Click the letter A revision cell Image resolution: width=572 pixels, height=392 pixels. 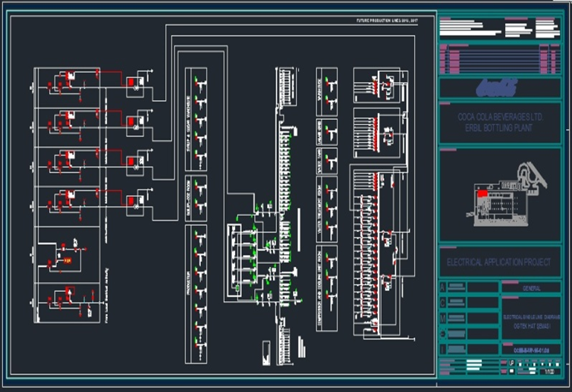click(x=444, y=287)
